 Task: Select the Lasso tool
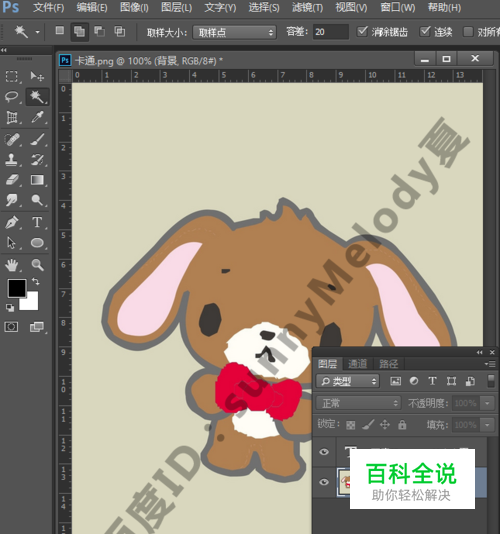click(x=12, y=97)
